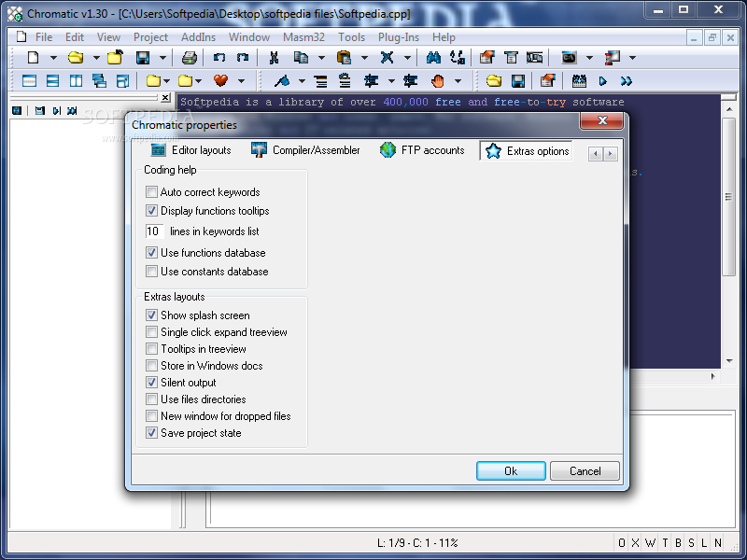Open the dropdown arrow beside New file icon
The image size is (747, 560).
[53, 58]
